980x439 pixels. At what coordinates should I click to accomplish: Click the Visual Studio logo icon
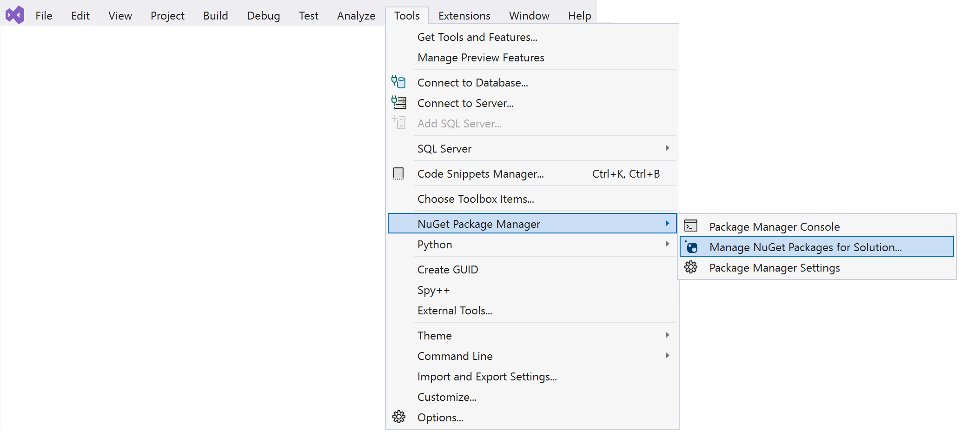pos(15,15)
